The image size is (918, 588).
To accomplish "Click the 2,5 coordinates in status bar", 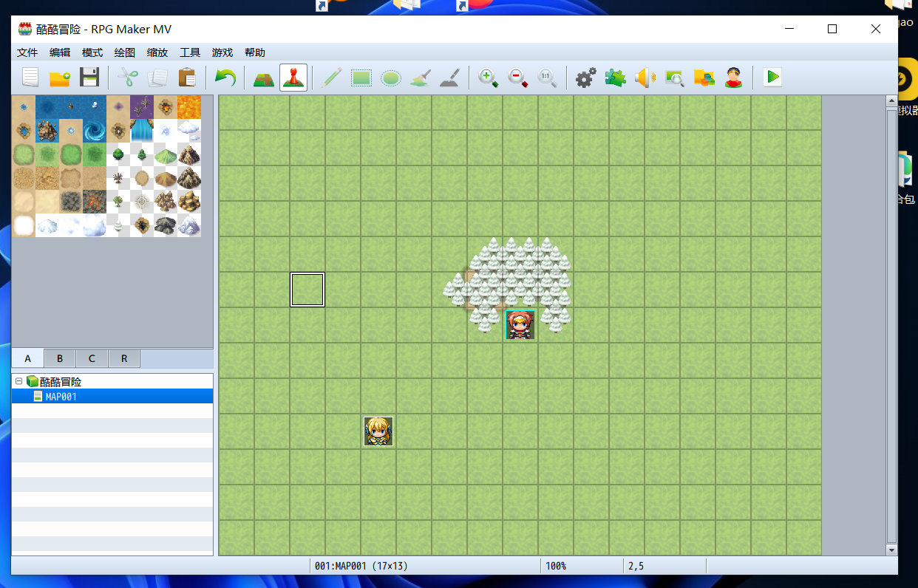I will point(636,566).
